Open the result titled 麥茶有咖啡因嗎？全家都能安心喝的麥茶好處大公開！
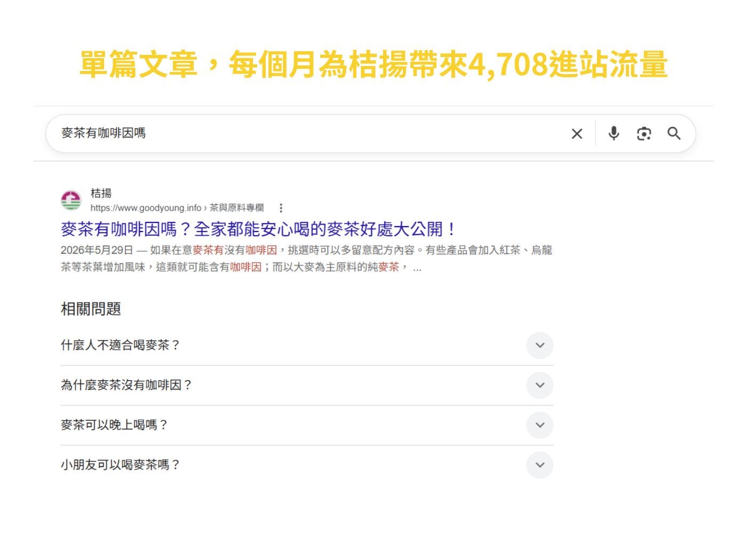Viewport: 747px width, 560px height. [258, 229]
